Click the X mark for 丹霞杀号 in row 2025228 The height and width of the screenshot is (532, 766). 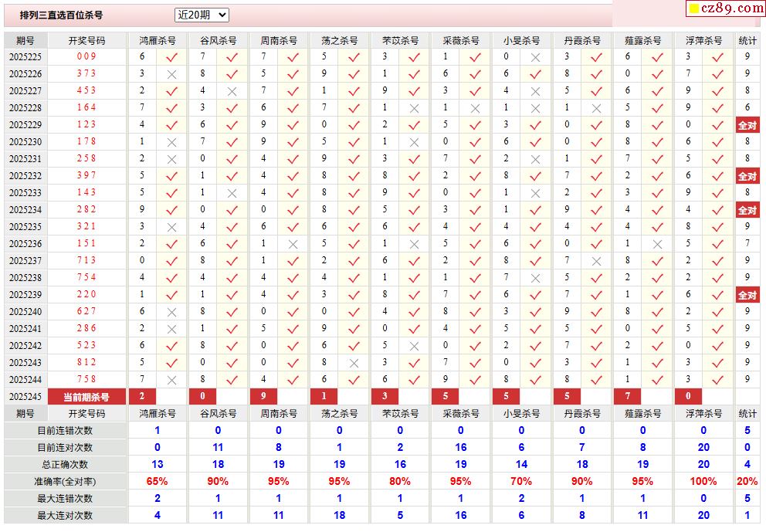tap(596, 109)
